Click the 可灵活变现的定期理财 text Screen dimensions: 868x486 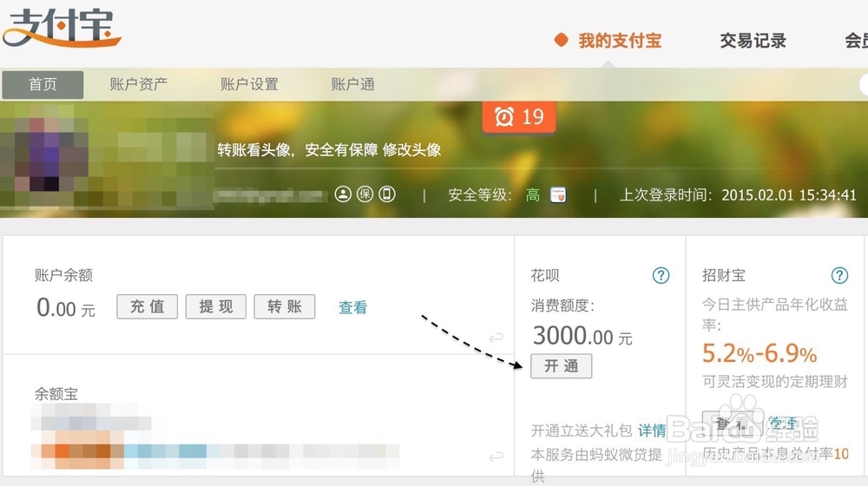775,381
